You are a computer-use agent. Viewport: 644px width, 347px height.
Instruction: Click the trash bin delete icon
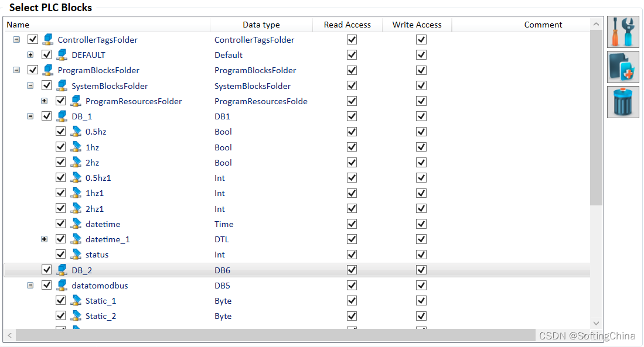(623, 102)
